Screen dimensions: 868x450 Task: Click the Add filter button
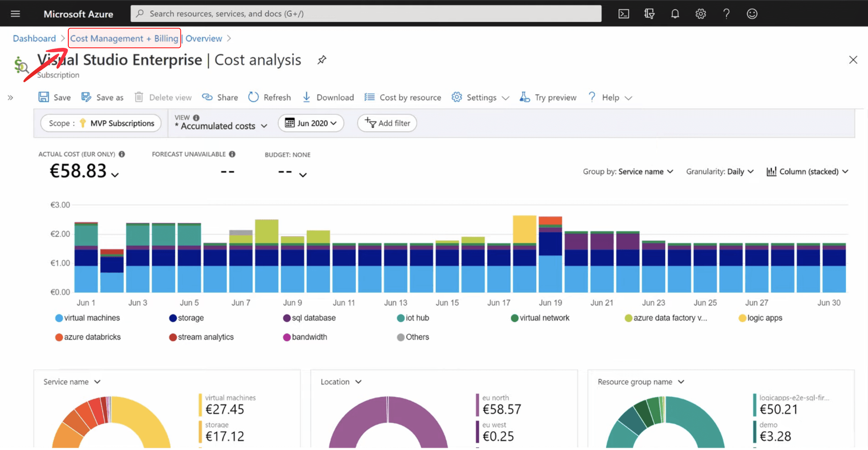tap(387, 123)
